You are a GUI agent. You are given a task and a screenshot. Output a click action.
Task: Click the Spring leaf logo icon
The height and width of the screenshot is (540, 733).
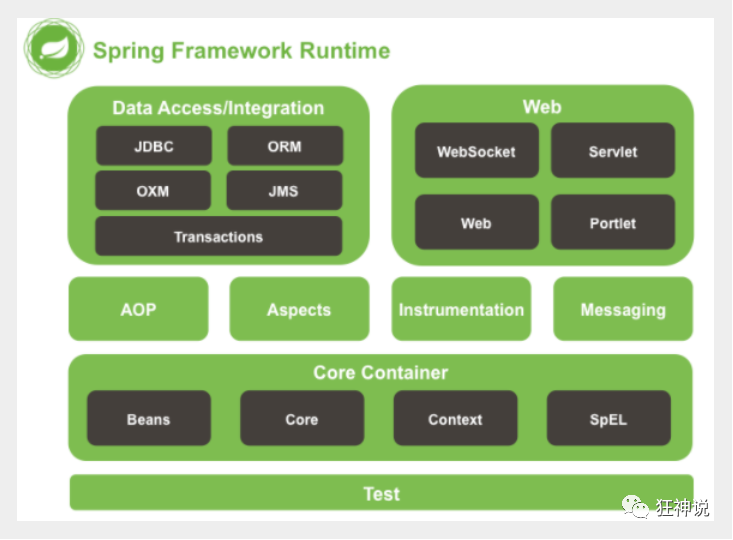[x=54, y=48]
